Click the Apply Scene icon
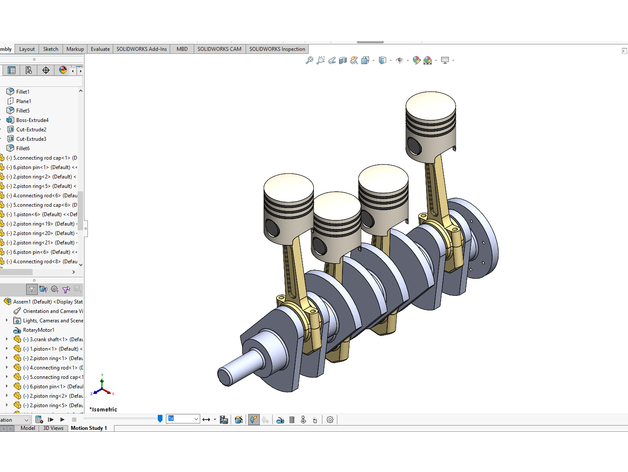Viewport: 628px width, 472px height. click(x=428, y=60)
